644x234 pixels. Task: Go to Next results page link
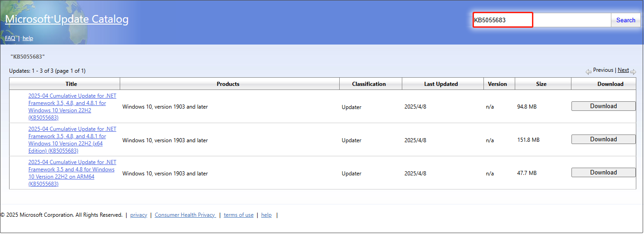(623, 70)
